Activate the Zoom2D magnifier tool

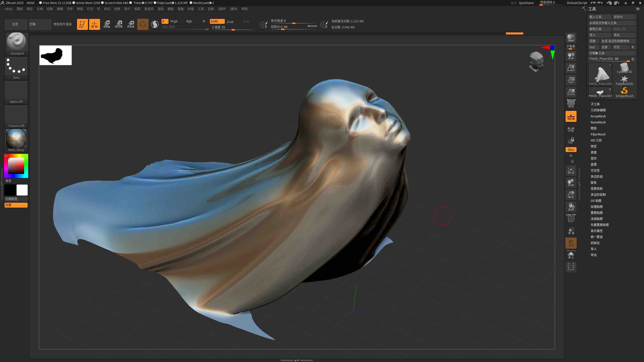tap(571, 67)
